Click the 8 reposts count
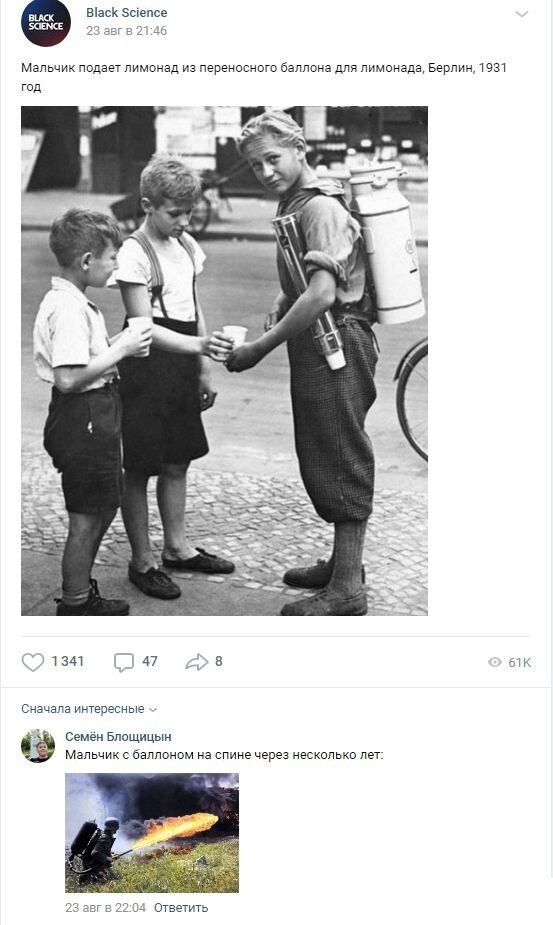 219,661
